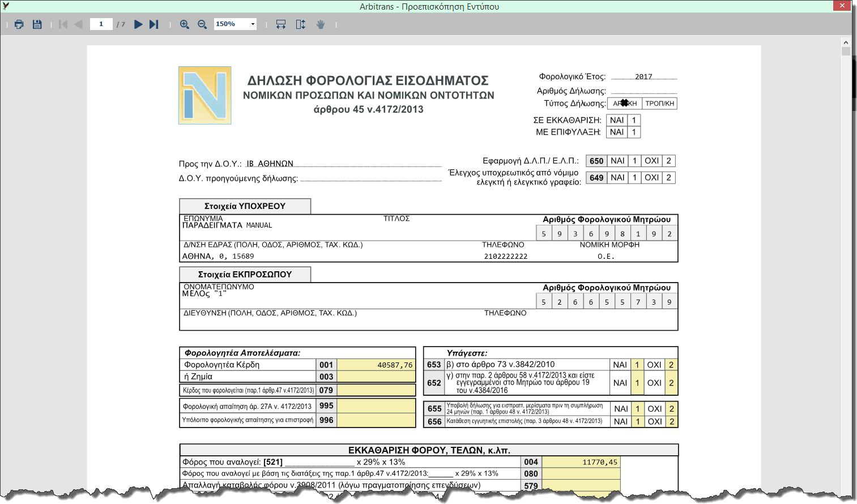Activate the hand pan tool

coord(321,24)
